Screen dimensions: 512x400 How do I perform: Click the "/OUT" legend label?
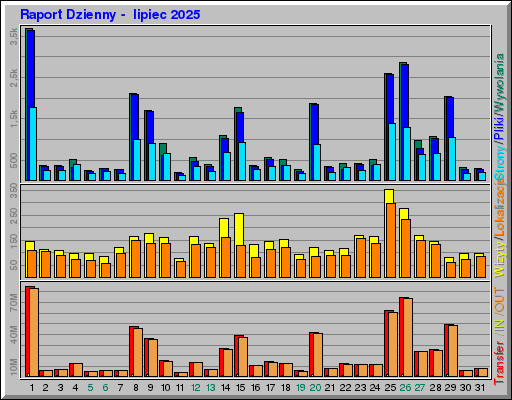pyautogui.click(x=499, y=300)
